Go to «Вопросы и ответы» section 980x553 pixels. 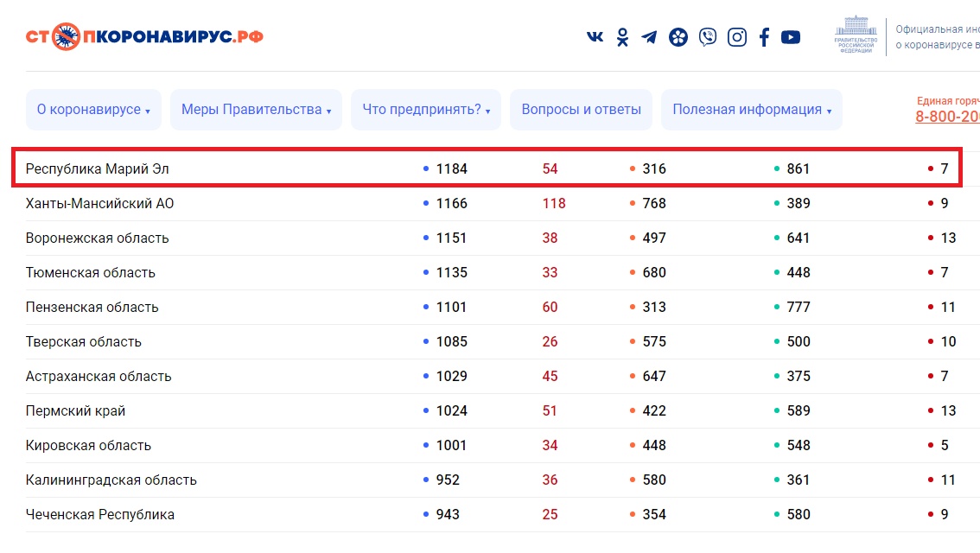582,110
